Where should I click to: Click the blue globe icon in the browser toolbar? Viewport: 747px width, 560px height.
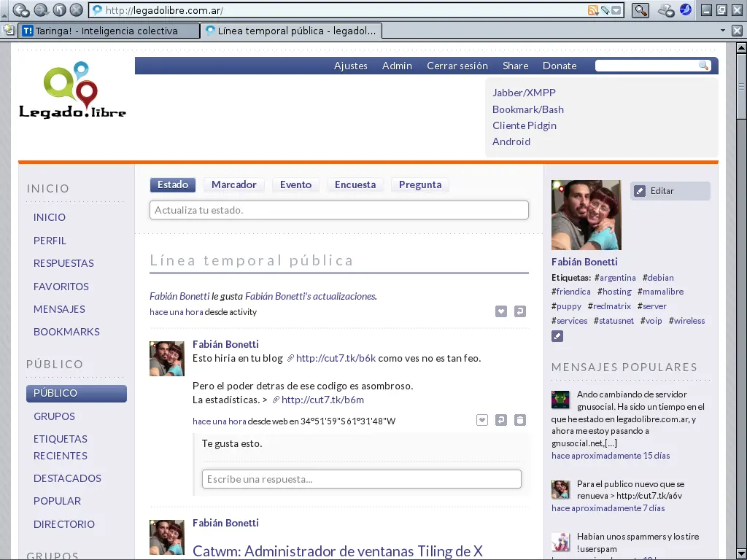click(x=685, y=10)
